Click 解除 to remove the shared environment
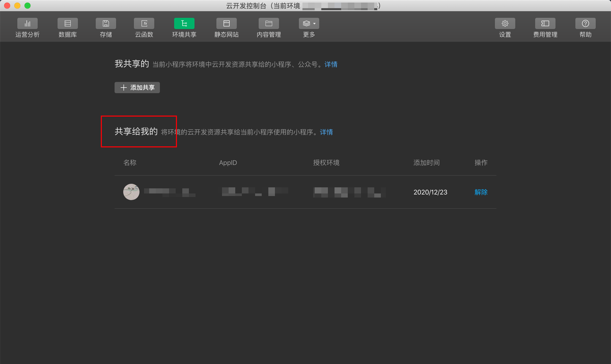This screenshot has height=364, width=611. point(481,192)
